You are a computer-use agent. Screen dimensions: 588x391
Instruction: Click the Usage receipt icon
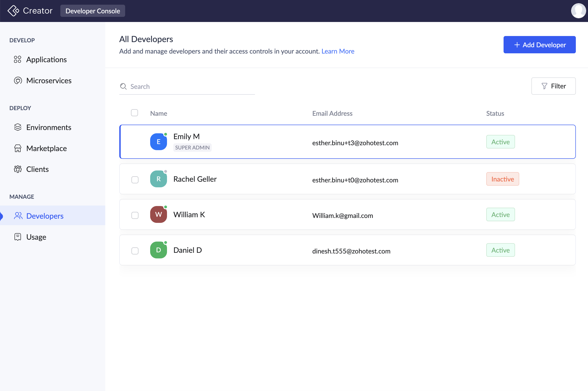pos(18,237)
